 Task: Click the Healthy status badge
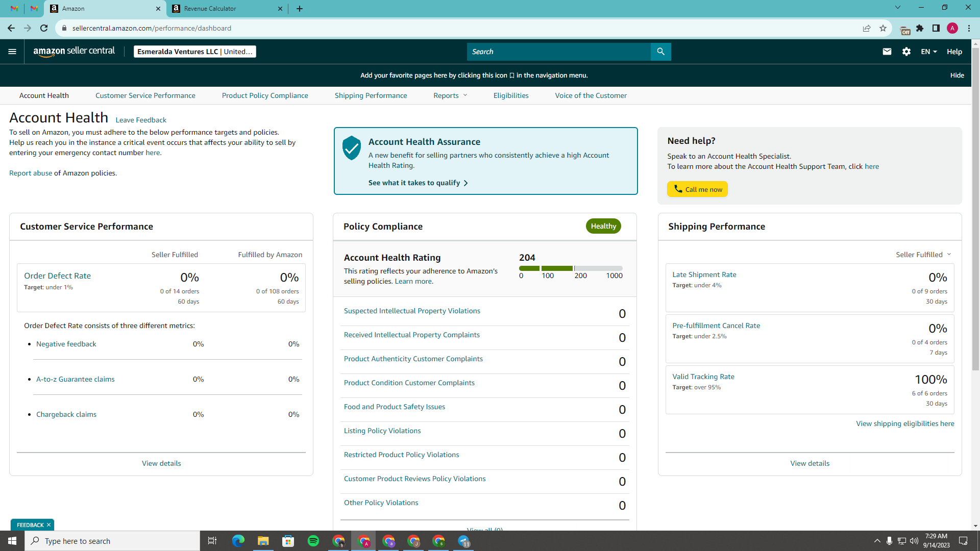pyautogui.click(x=603, y=226)
